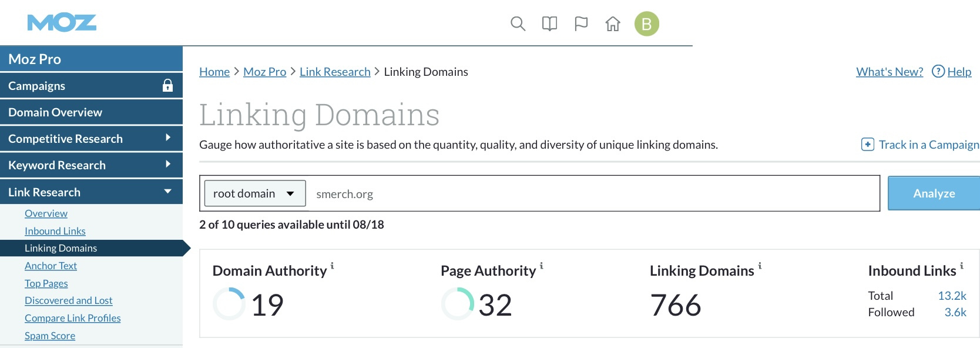This screenshot has height=348, width=980.
Task: Open Discovered and Lost link
Action: pos(69,300)
